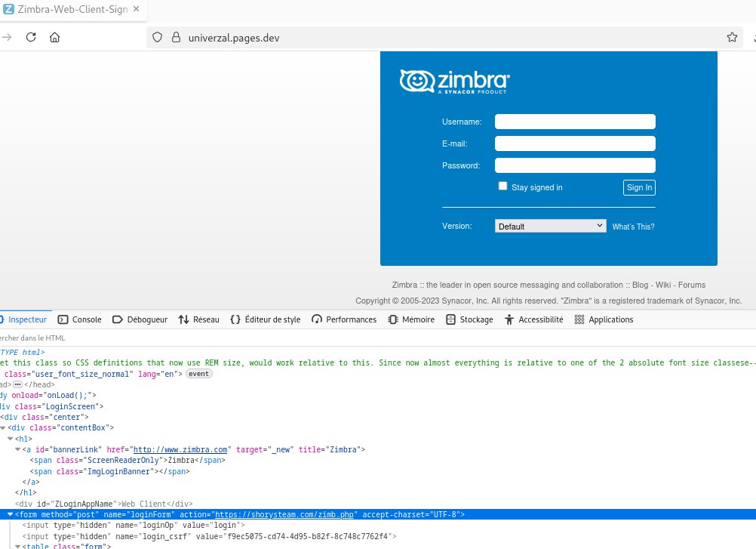
Task: Open the Version Default dropdown
Action: pyautogui.click(x=550, y=226)
